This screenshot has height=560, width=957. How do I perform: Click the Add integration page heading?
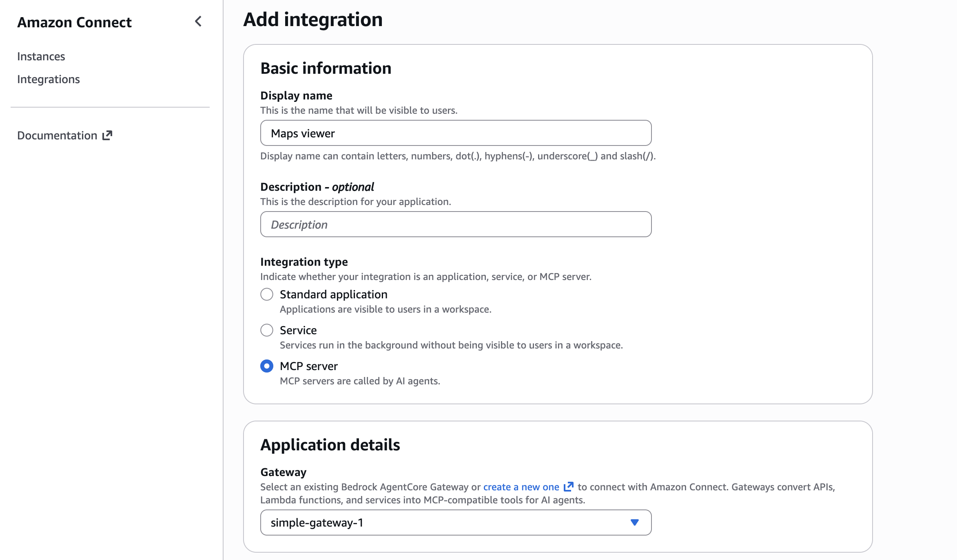313,20
